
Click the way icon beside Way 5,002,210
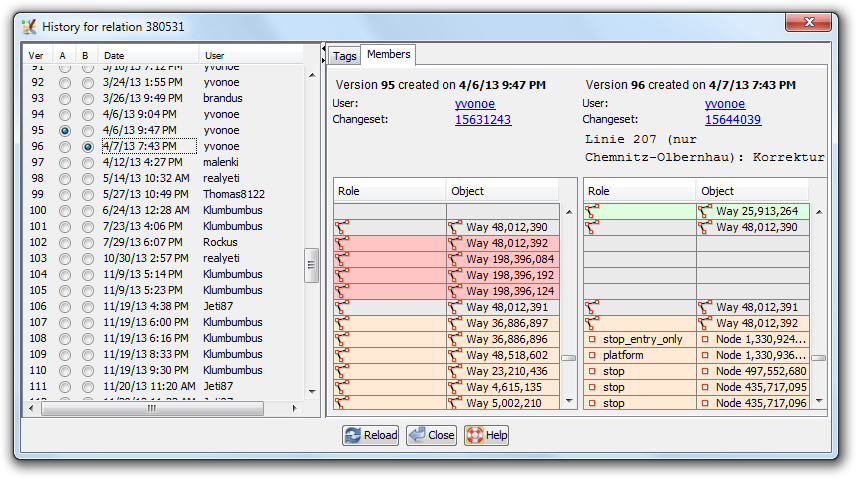tap(455, 403)
